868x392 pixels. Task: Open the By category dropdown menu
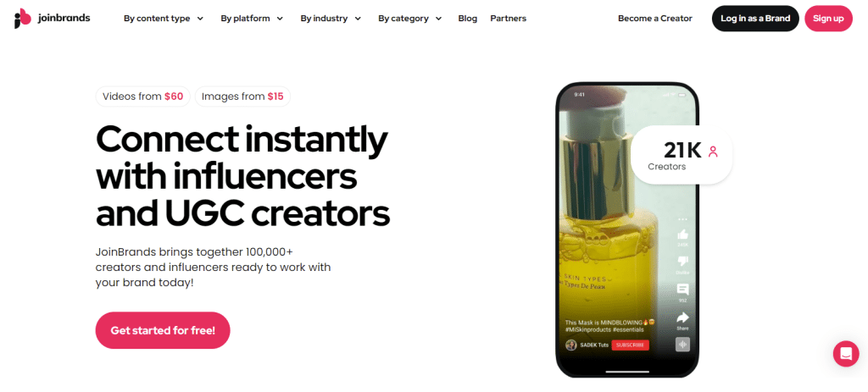[410, 19]
